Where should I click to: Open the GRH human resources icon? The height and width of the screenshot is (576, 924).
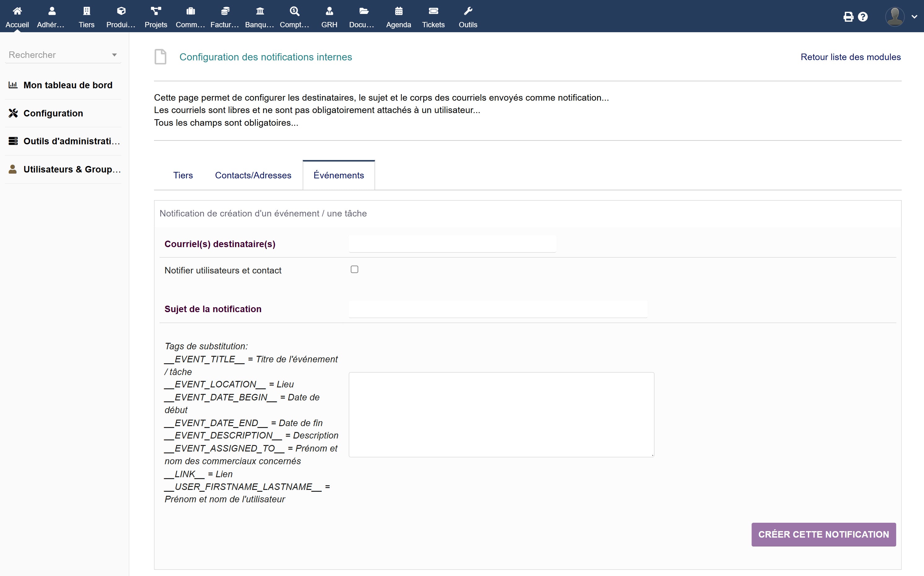pos(329,11)
